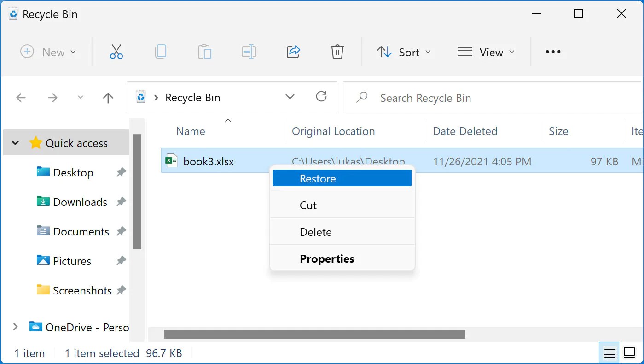Unpin the Desktop folder from Quick access
Viewport: 644px width, 364px height.
coord(120,172)
